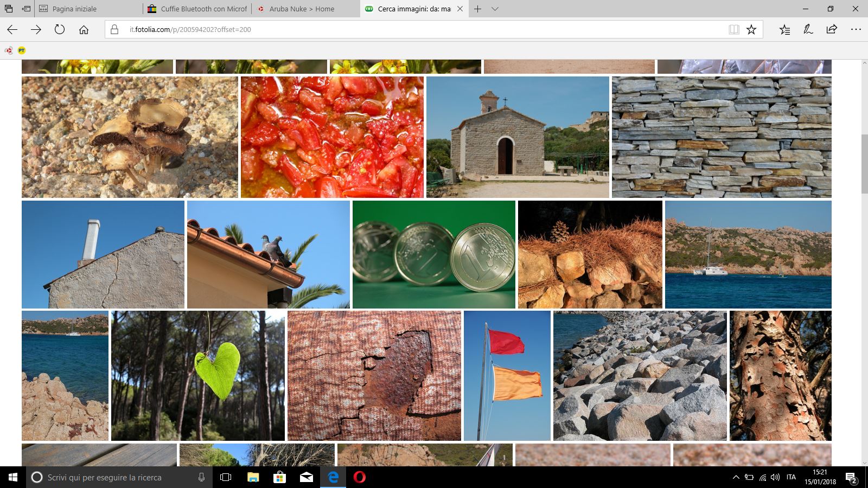Toggle the volume speaker tray icon
The width and height of the screenshot is (868, 488).
point(775,477)
